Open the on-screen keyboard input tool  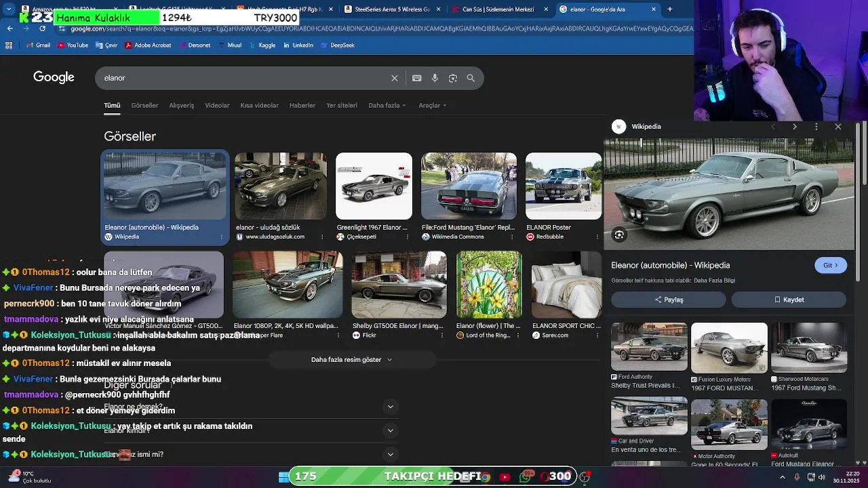point(417,78)
